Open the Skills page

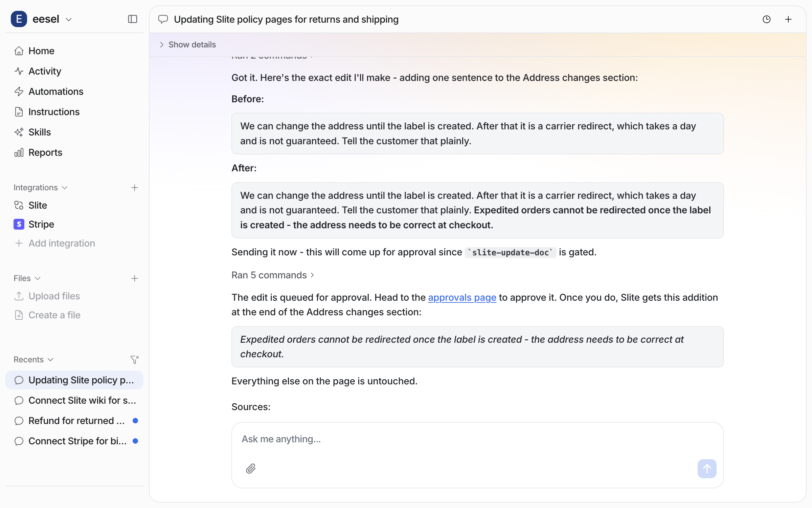click(x=74, y=132)
